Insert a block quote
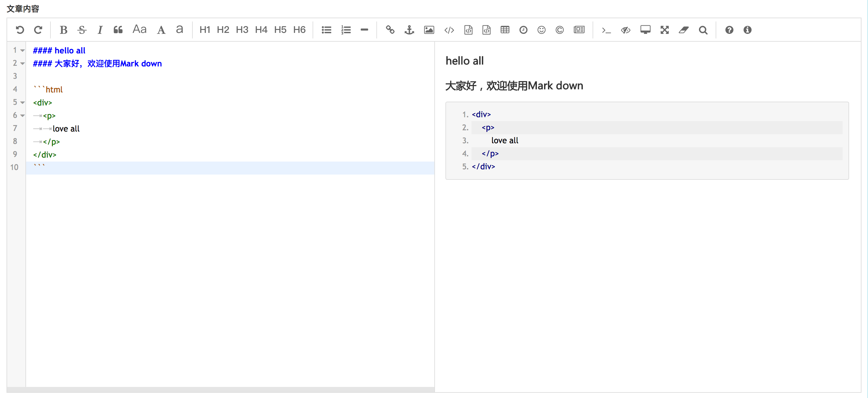Image resolution: width=868 pixels, height=398 pixels. [118, 30]
